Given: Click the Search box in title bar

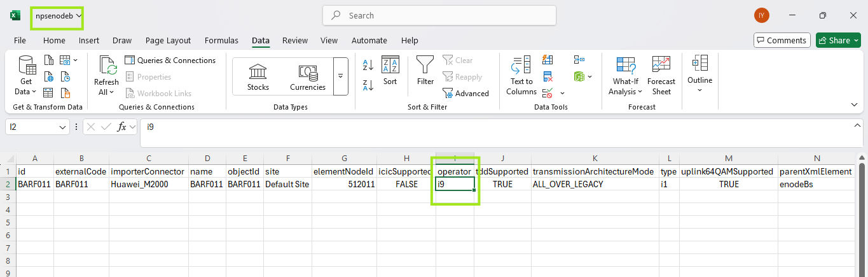Looking at the screenshot, I should pos(439,15).
